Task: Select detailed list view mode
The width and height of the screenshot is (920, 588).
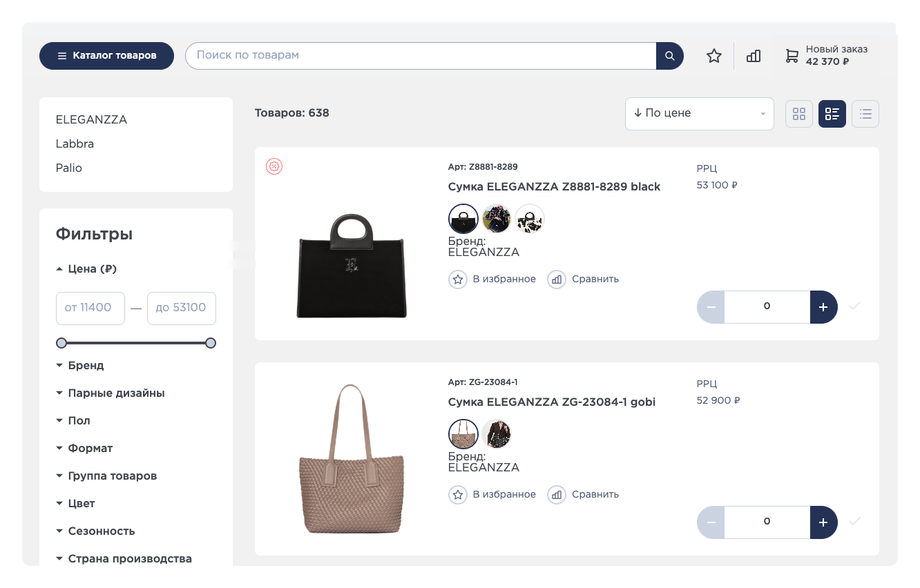Action: [832, 114]
